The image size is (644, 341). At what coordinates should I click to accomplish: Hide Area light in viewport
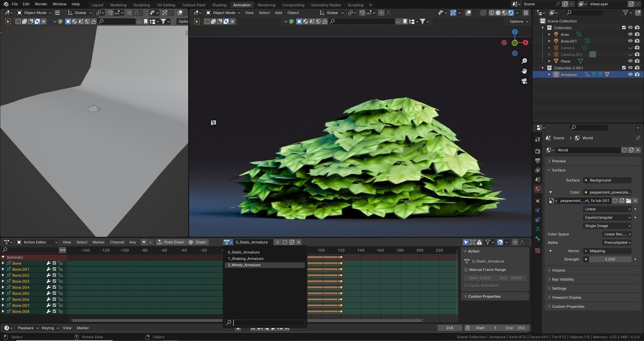click(x=630, y=34)
